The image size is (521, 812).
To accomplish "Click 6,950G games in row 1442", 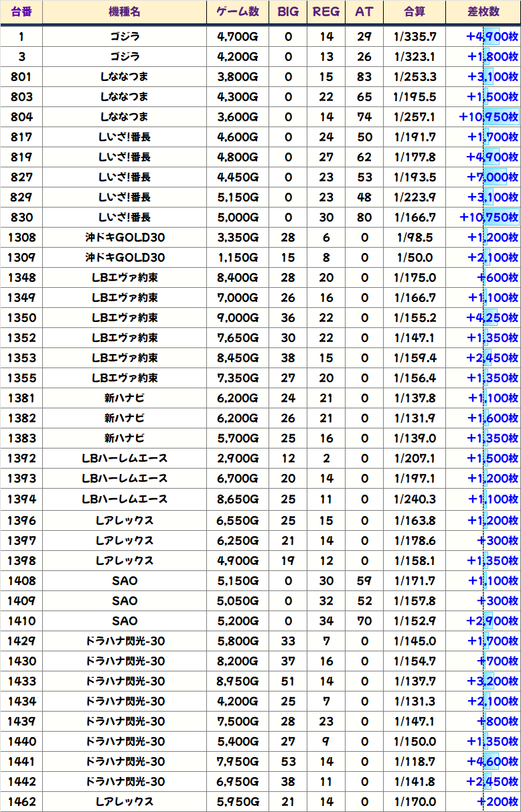I will point(238,781).
